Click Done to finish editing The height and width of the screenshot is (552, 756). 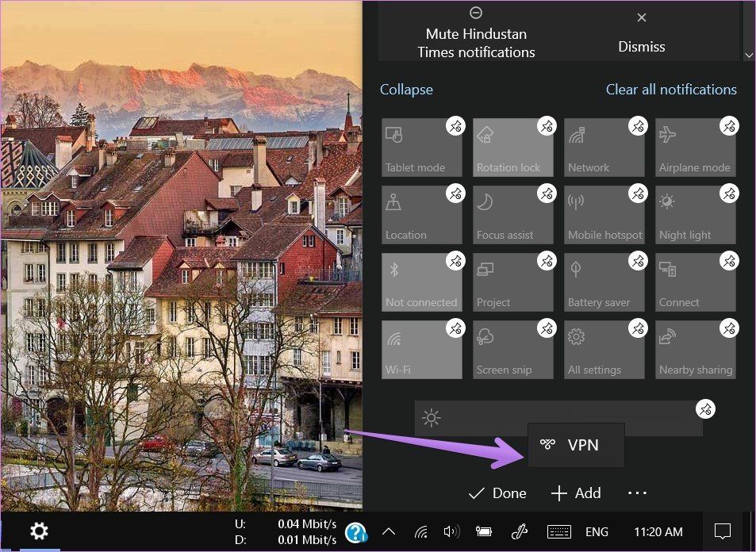(497, 493)
